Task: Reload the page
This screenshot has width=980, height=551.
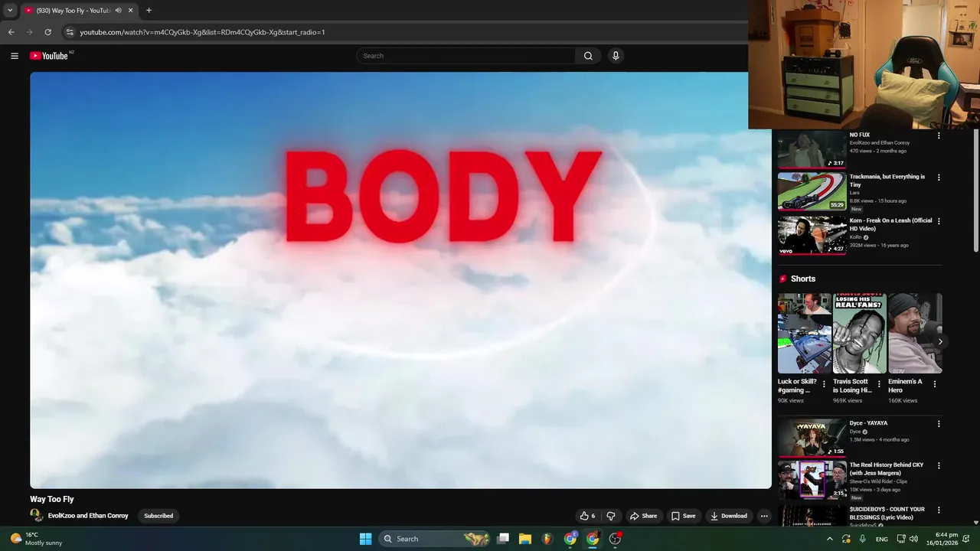Action: click(47, 32)
